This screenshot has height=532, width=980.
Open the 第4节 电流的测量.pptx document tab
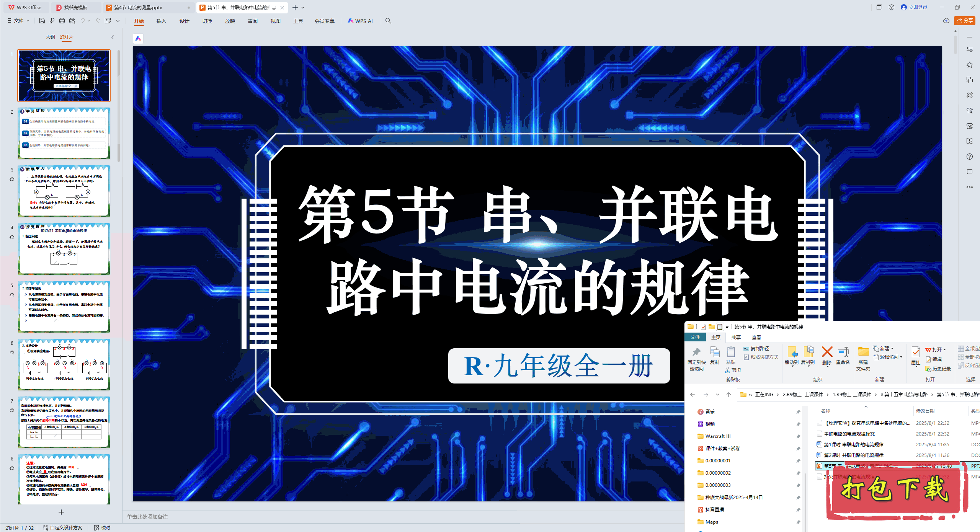148,7
